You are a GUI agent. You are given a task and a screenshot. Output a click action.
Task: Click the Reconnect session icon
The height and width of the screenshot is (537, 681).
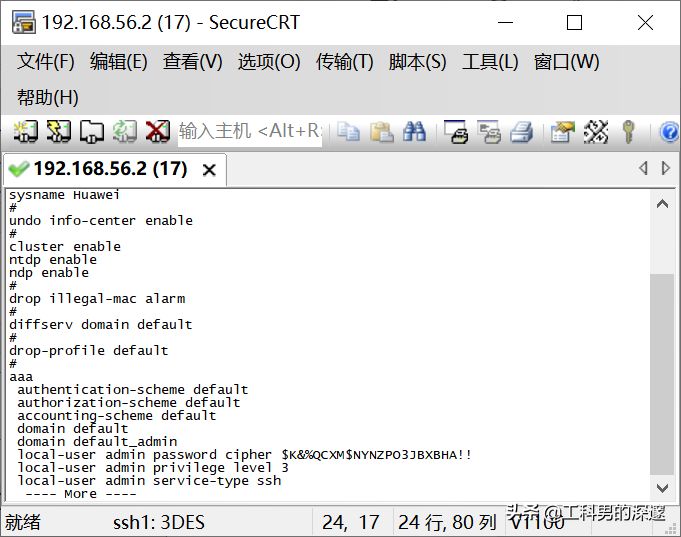pyautogui.click(x=124, y=131)
